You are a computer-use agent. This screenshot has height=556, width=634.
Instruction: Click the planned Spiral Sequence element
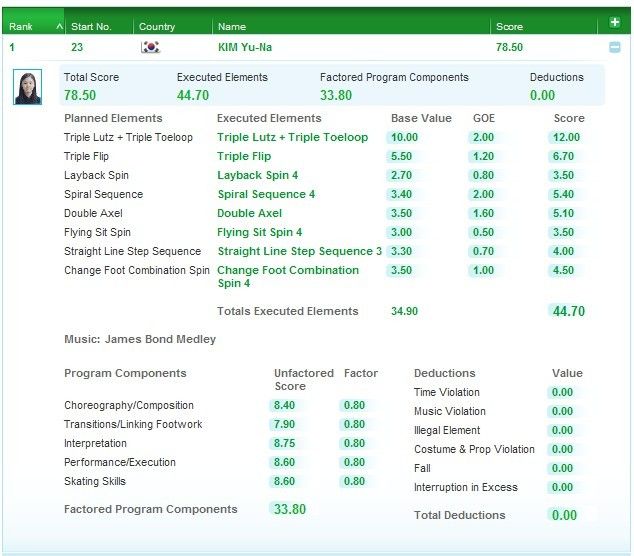(104, 194)
